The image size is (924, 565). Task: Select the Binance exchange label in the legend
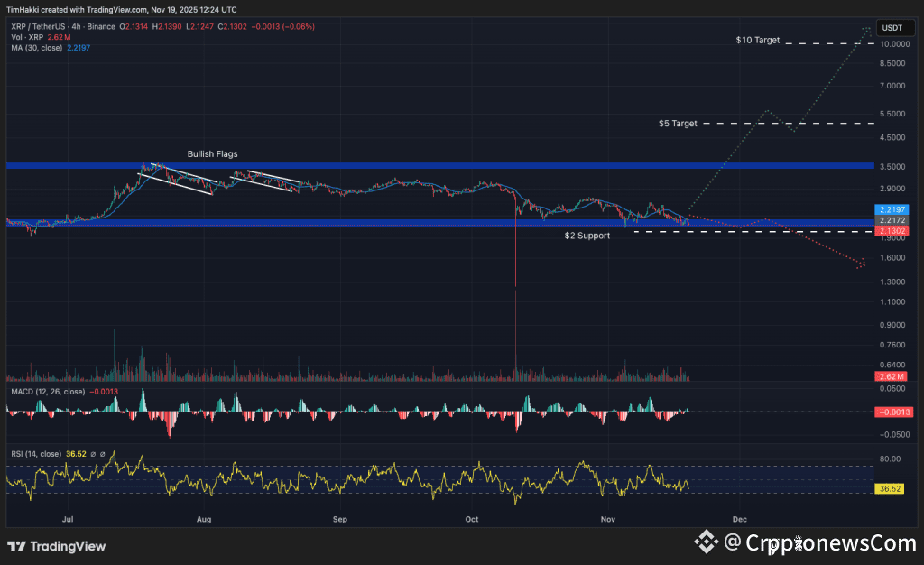[x=102, y=27]
